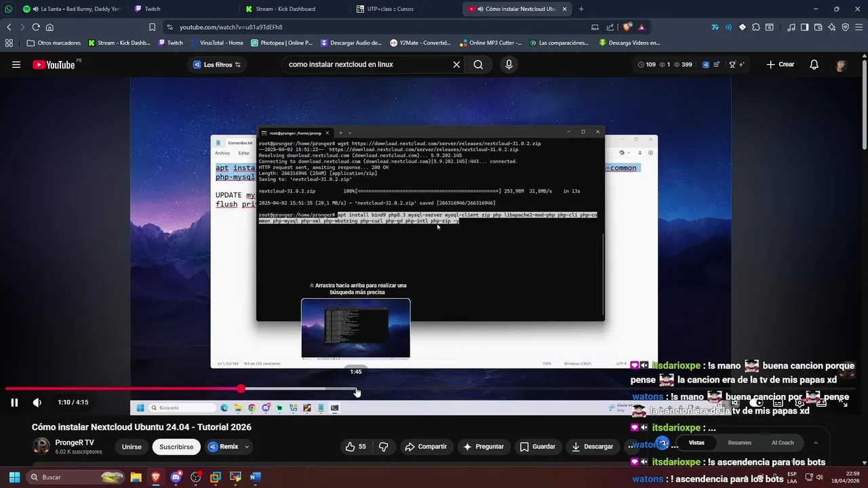Bookmark this page in the address bar
868x488 pixels.
[x=152, y=27]
